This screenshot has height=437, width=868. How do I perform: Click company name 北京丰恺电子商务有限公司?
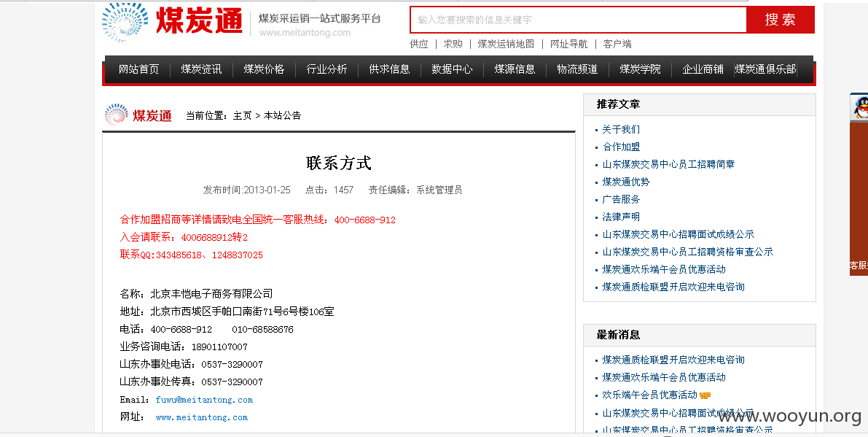point(211,293)
